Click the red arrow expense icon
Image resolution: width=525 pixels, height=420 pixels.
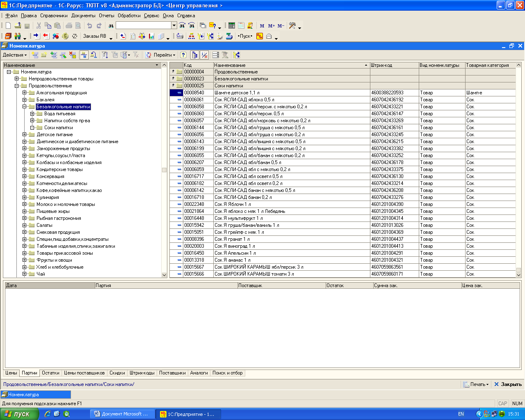click(x=46, y=36)
